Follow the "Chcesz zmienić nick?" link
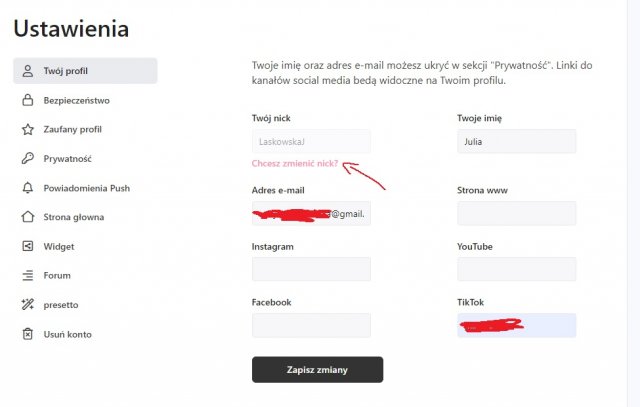 tap(295, 163)
